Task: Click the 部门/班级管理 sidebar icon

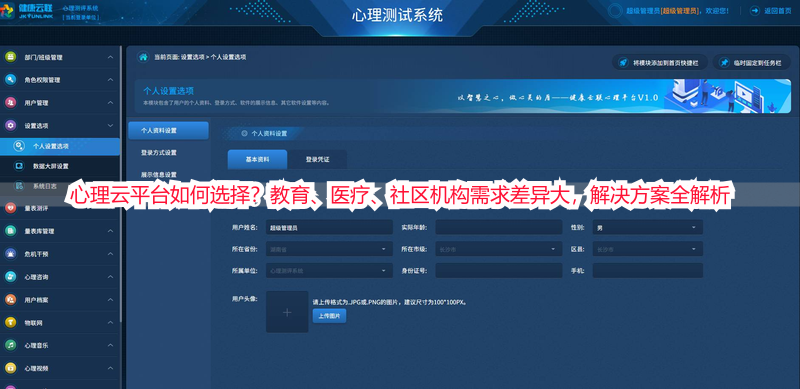Action: pos(10,57)
